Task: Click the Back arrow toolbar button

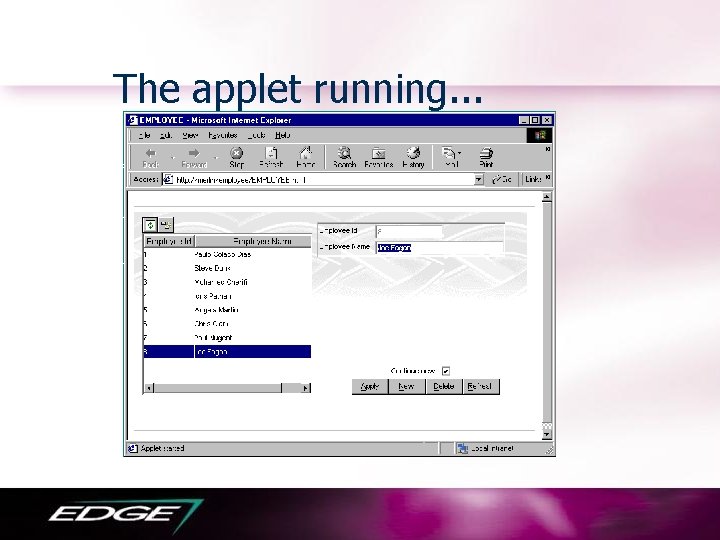Action: pyautogui.click(x=151, y=157)
